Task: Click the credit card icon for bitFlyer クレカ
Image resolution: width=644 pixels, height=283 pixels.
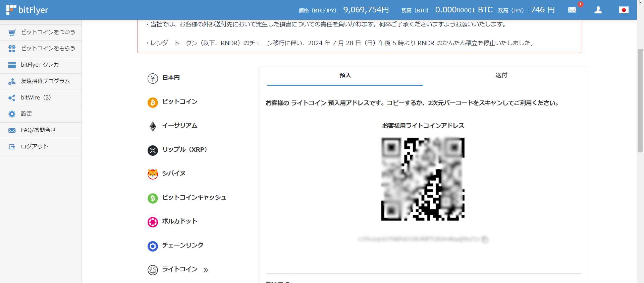Action: tap(12, 65)
